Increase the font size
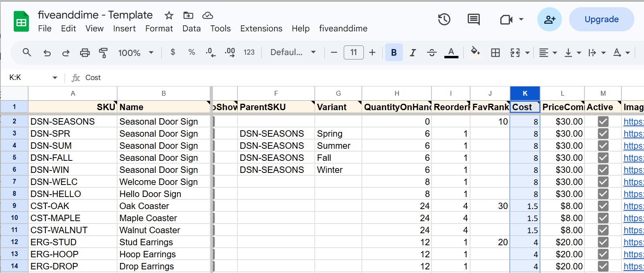This screenshot has width=644, height=273. tap(372, 52)
